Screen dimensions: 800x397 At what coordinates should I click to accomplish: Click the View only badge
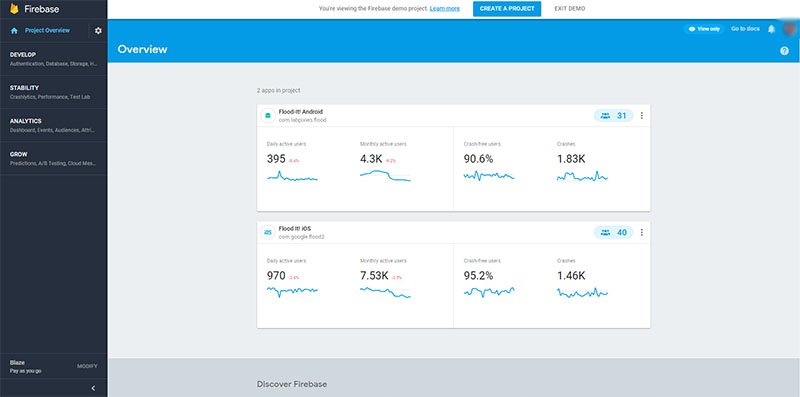(x=704, y=29)
